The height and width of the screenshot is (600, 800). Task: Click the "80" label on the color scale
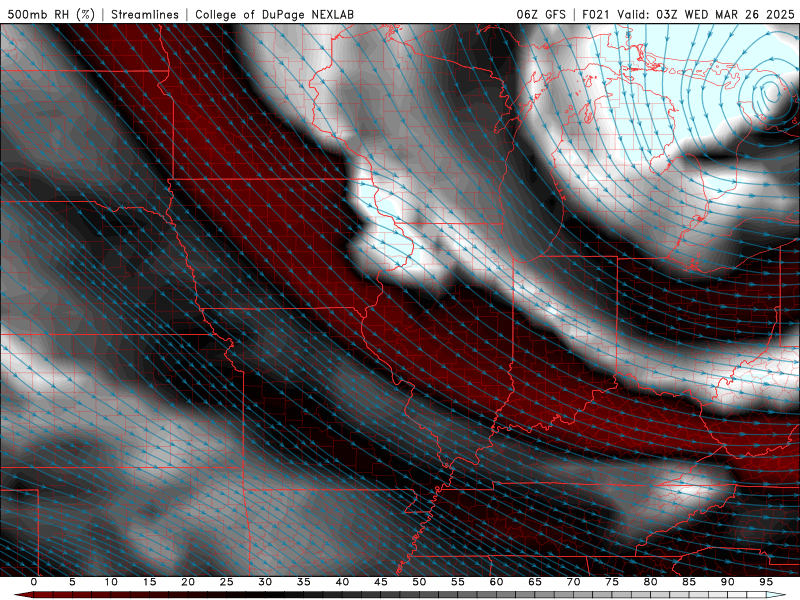651,582
